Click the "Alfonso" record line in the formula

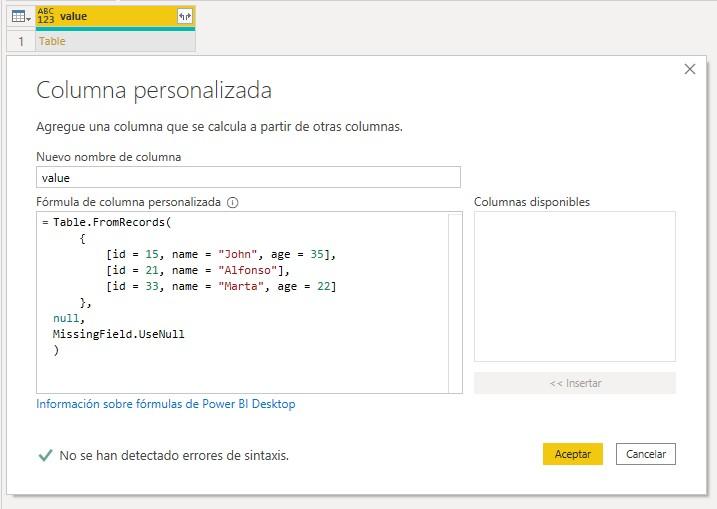(x=198, y=270)
